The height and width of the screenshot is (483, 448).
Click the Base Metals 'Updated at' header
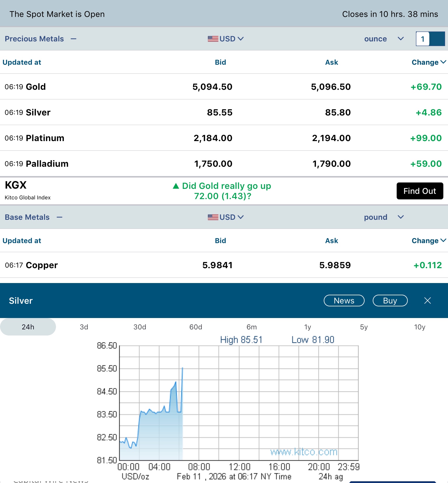tap(22, 240)
